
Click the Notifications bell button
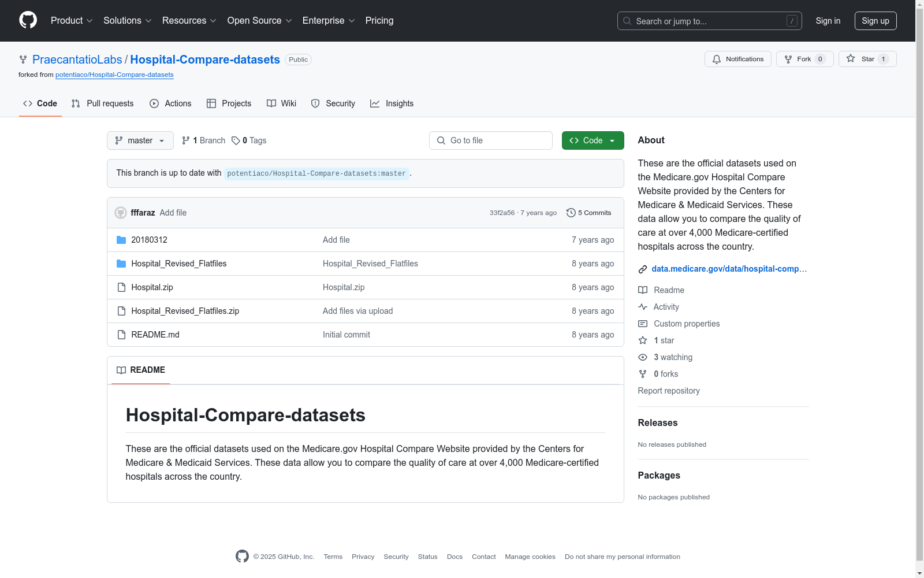click(x=738, y=59)
